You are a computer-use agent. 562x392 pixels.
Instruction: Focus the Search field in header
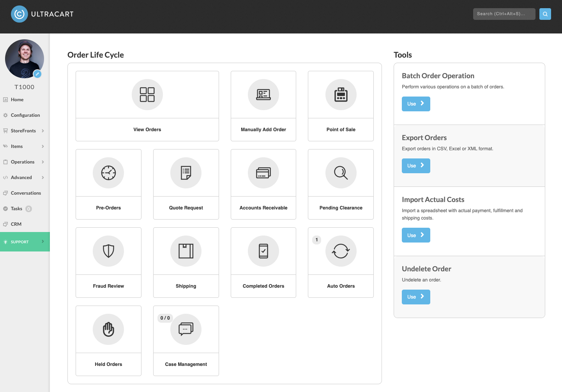pyautogui.click(x=504, y=14)
